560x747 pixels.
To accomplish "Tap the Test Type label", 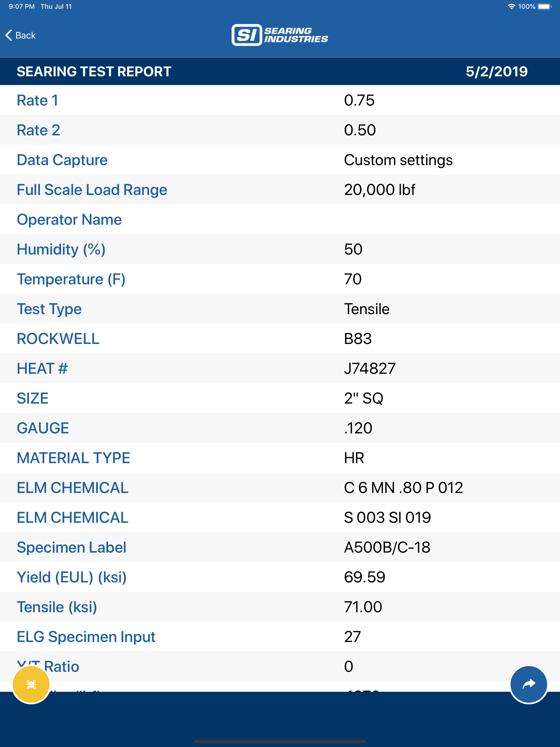I will coord(49,309).
